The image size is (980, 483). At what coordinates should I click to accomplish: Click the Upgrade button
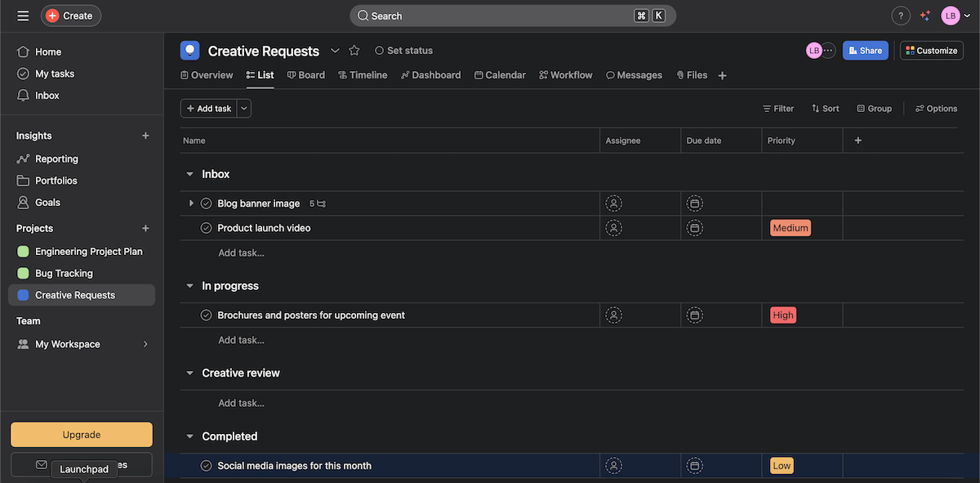tap(82, 435)
